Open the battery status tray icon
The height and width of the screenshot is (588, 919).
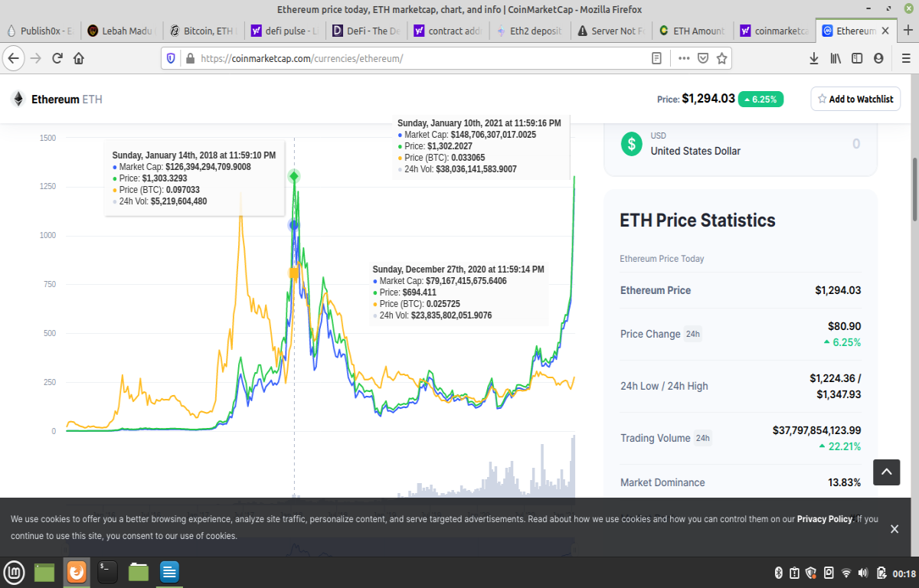[880, 573]
